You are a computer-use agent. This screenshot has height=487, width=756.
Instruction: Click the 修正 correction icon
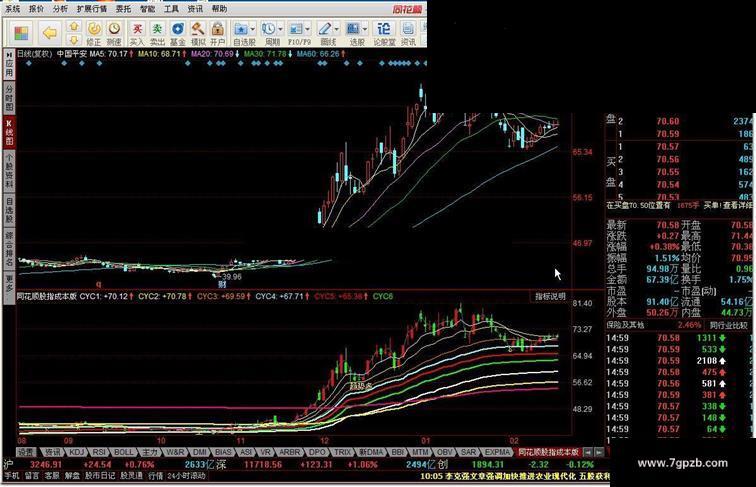(94, 33)
